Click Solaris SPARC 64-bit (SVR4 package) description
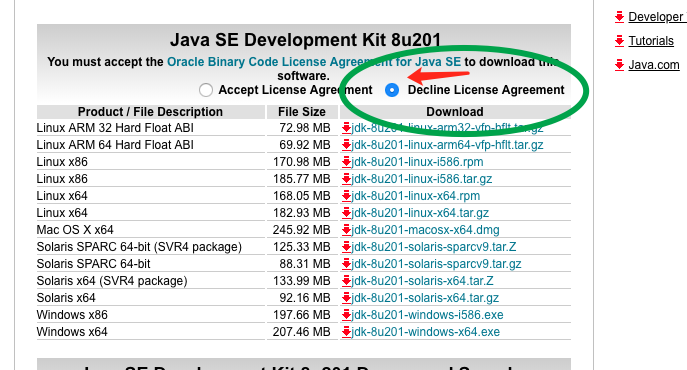The width and height of the screenshot is (687, 370). (x=139, y=247)
